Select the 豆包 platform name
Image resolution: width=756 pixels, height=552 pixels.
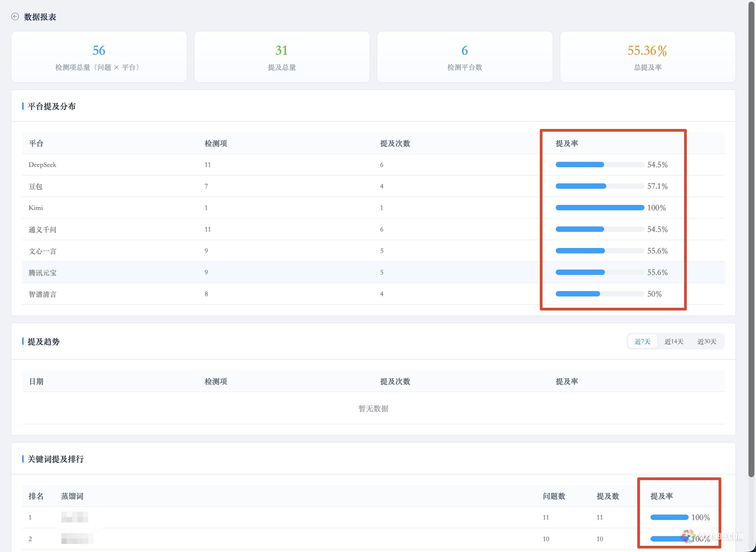click(36, 186)
